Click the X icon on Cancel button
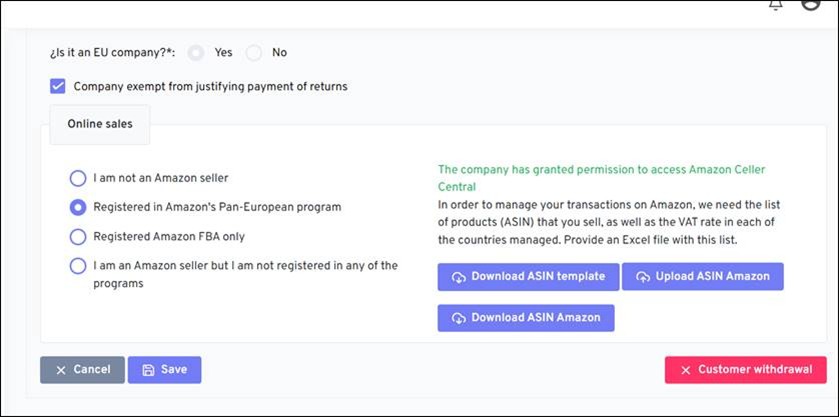839x417 pixels. [x=61, y=370]
